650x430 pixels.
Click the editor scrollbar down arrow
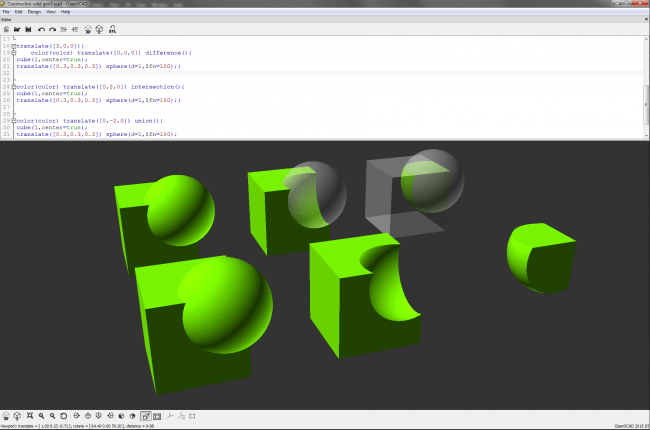pos(646,136)
